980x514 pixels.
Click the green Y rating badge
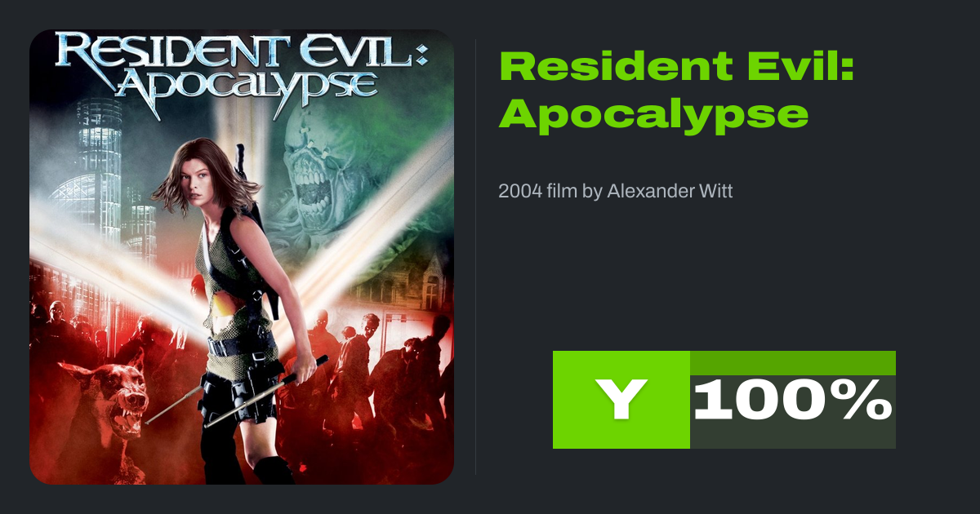[x=621, y=400]
